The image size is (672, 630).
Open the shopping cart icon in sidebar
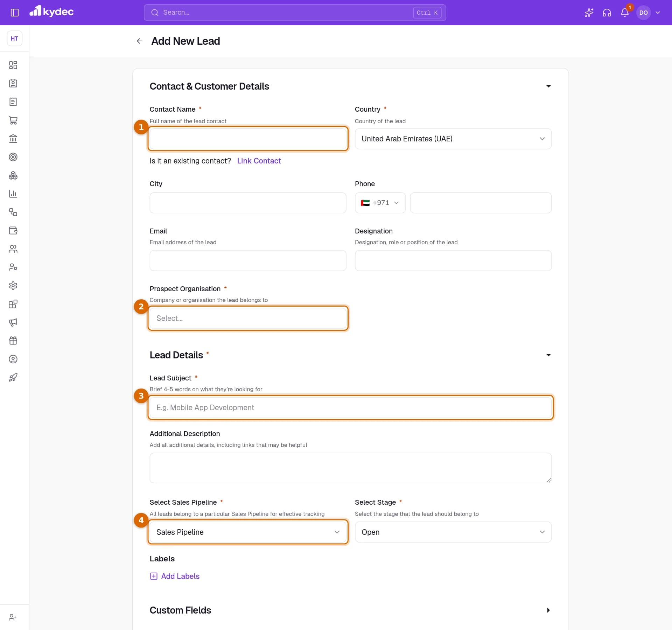pos(13,120)
